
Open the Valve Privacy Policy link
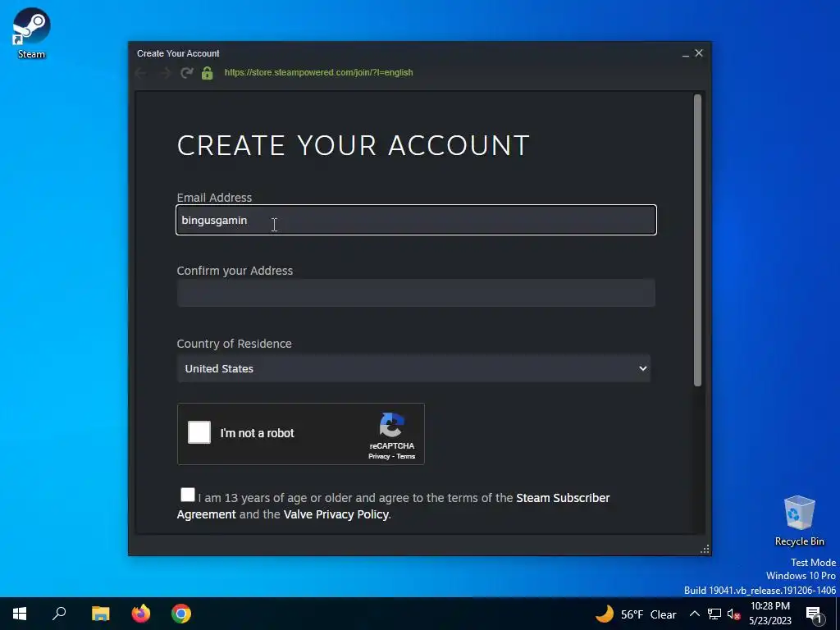pos(336,514)
